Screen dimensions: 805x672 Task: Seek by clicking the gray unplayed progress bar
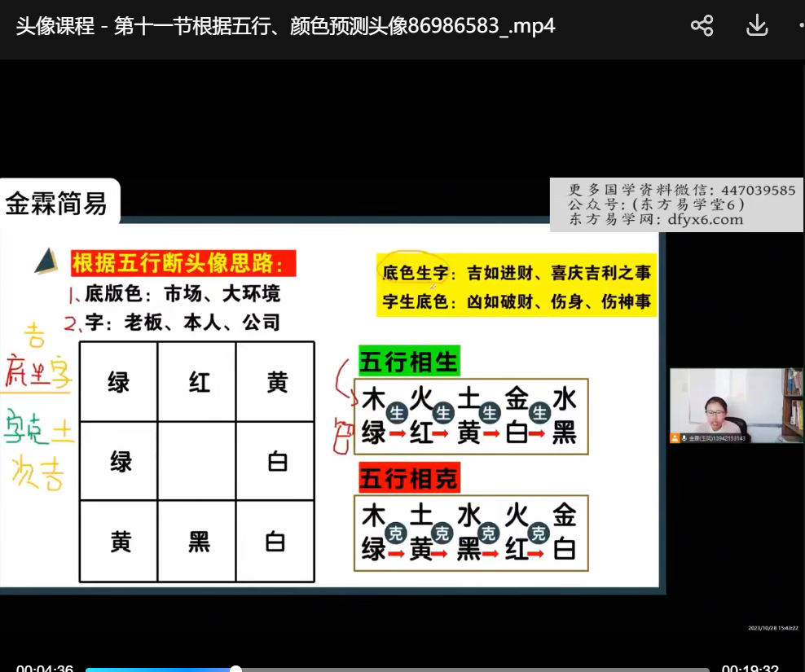click(x=473, y=670)
